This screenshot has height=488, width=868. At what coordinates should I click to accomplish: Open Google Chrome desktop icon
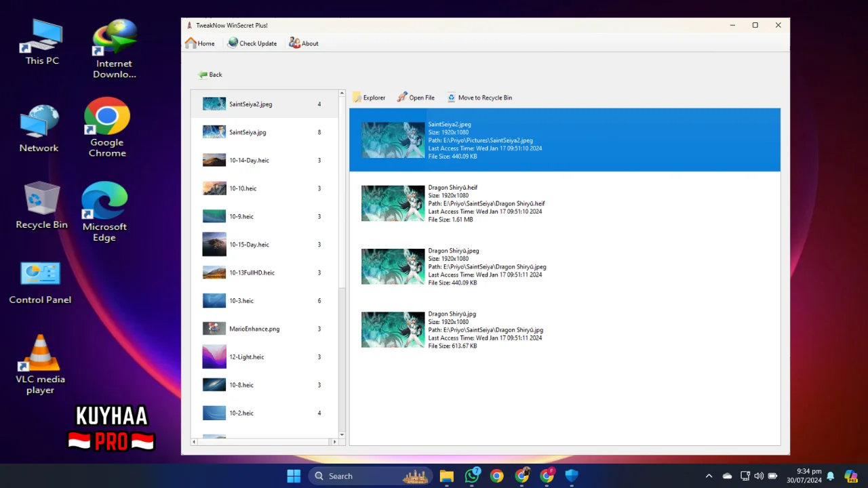[x=107, y=127]
